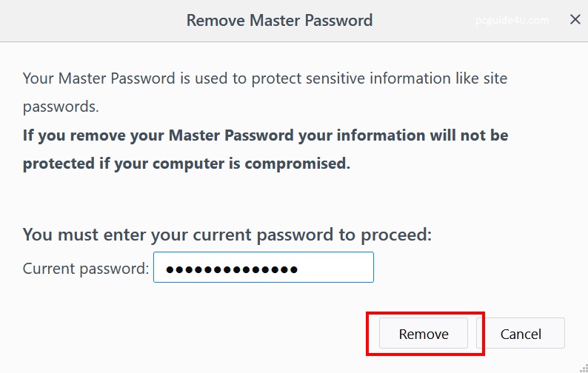Image resolution: width=588 pixels, height=373 pixels.
Task: Close the Remove Master Password dialog
Action: tap(575, 20)
